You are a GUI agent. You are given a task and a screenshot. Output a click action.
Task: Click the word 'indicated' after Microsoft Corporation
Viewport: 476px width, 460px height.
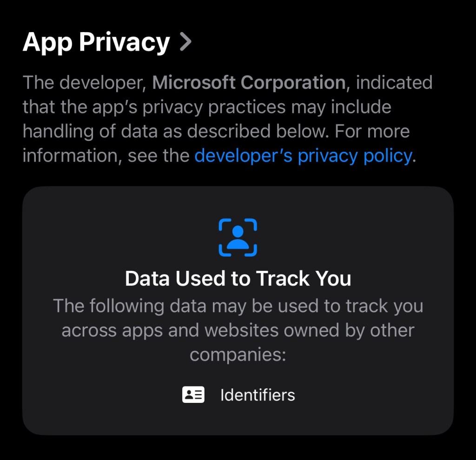394,83
